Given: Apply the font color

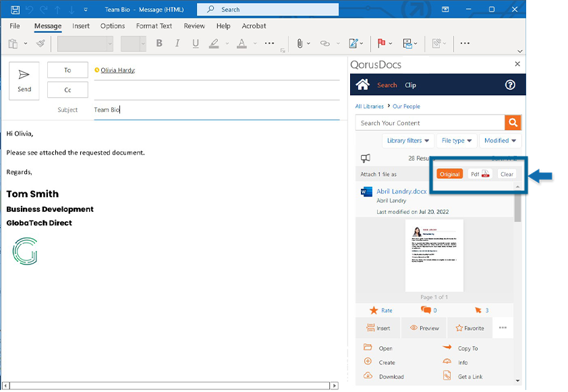Looking at the screenshot, I should click(x=242, y=43).
